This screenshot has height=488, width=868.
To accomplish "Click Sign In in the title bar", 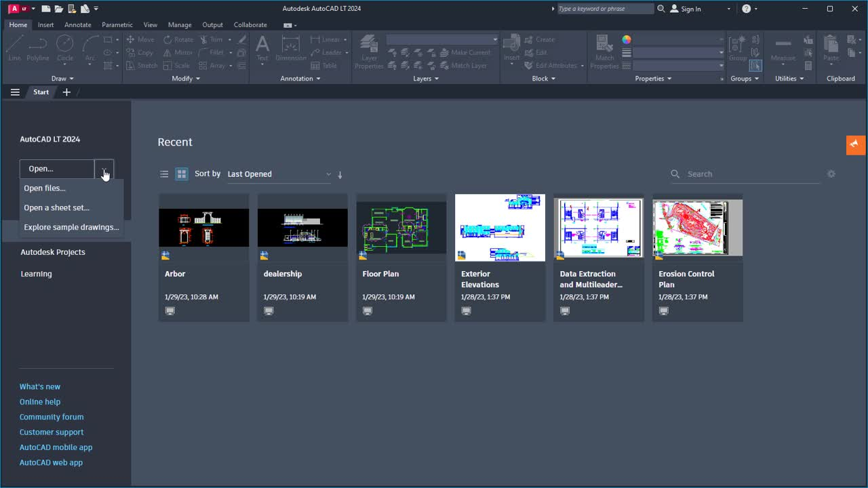I will (686, 9).
